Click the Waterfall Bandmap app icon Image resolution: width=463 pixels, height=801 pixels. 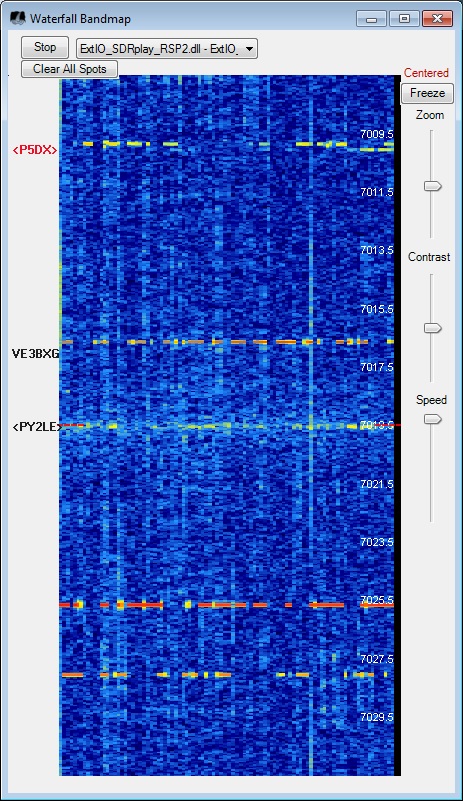(x=17, y=19)
